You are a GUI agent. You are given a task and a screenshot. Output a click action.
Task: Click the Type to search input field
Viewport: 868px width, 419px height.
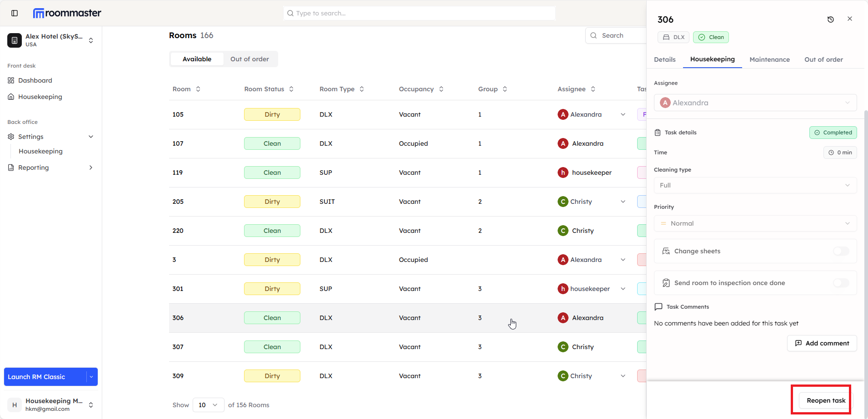pos(419,13)
